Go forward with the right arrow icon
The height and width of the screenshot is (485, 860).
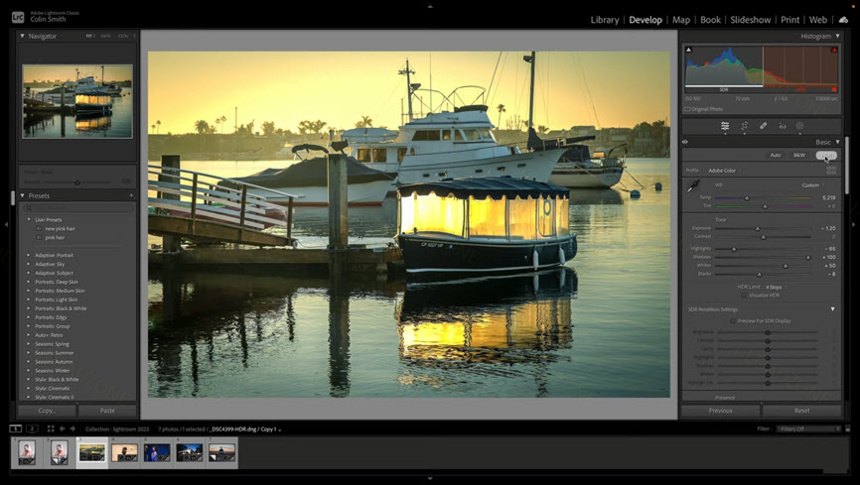(72, 428)
